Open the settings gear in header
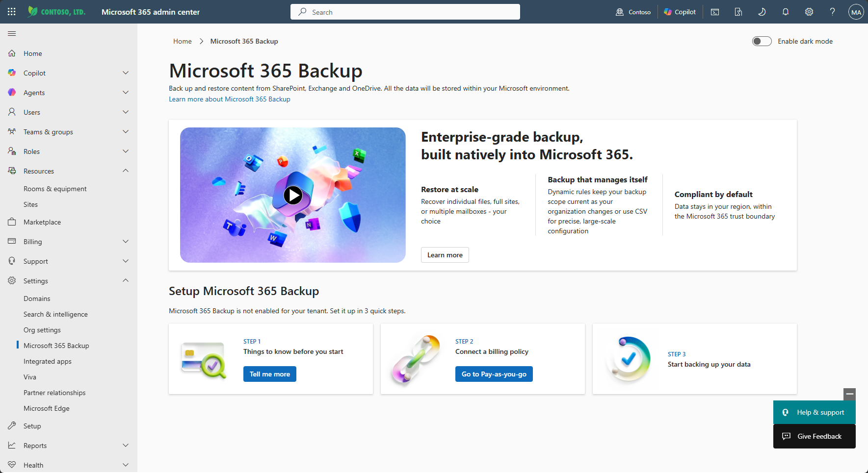The image size is (868, 473). [x=809, y=12]
